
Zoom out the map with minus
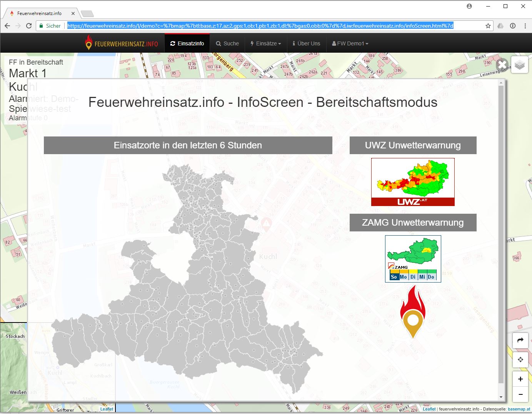tap(520, 394)
